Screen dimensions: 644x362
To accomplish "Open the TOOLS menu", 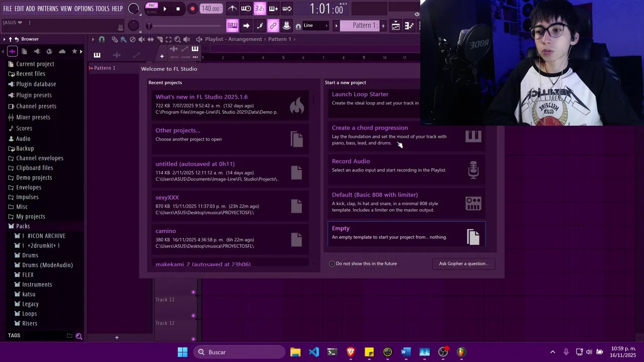I will tap(103, 9).
